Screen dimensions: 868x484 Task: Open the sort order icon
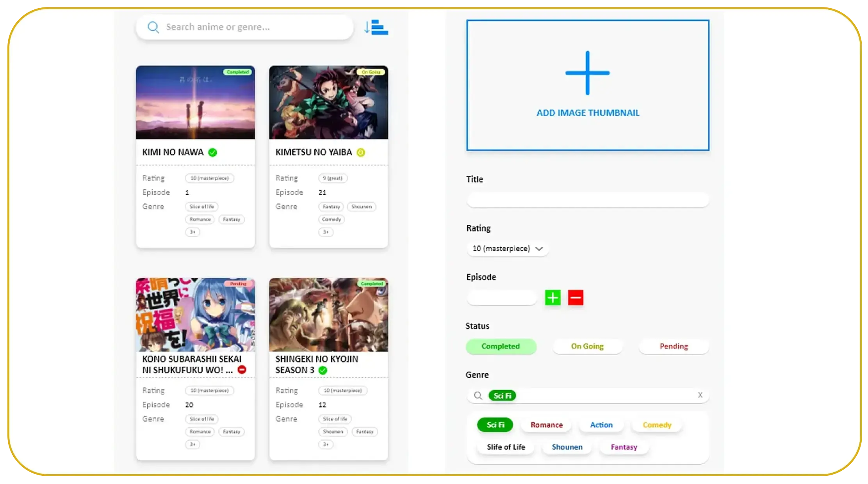click(376, 27)
